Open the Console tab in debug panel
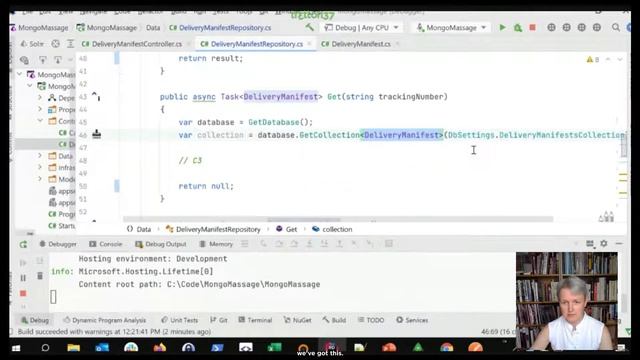The height and width of the screenshot is (360, 640). coord(106,244)
